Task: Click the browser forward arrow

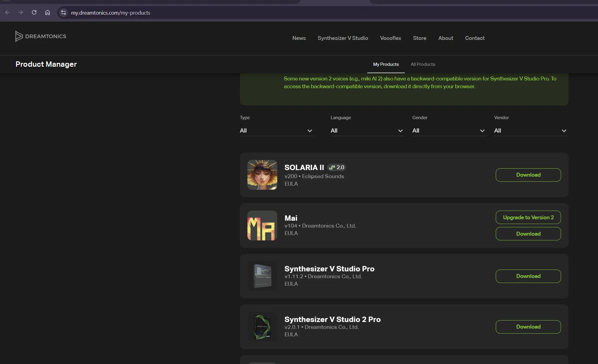Action: click(x=21, y=13)
